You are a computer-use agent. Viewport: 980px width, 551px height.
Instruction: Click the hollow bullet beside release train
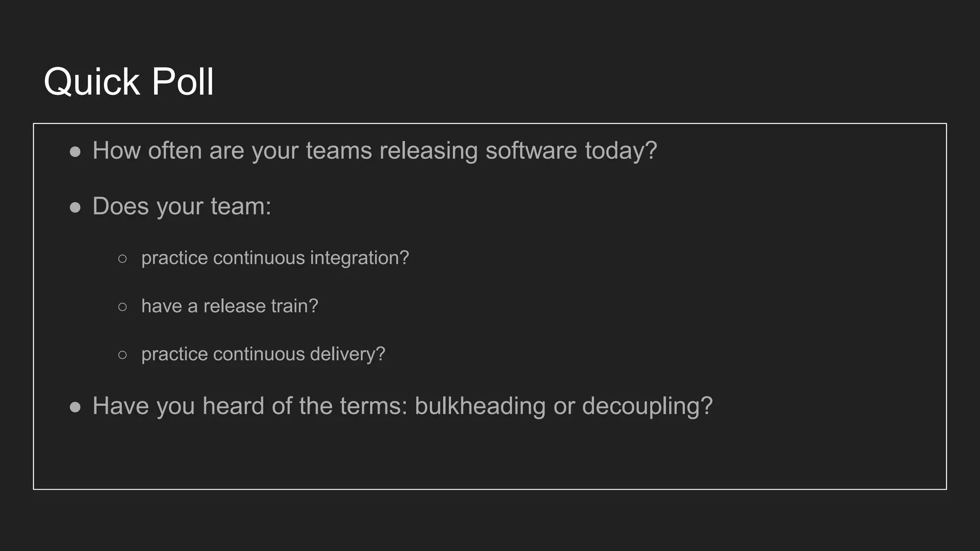coord(122,307)
